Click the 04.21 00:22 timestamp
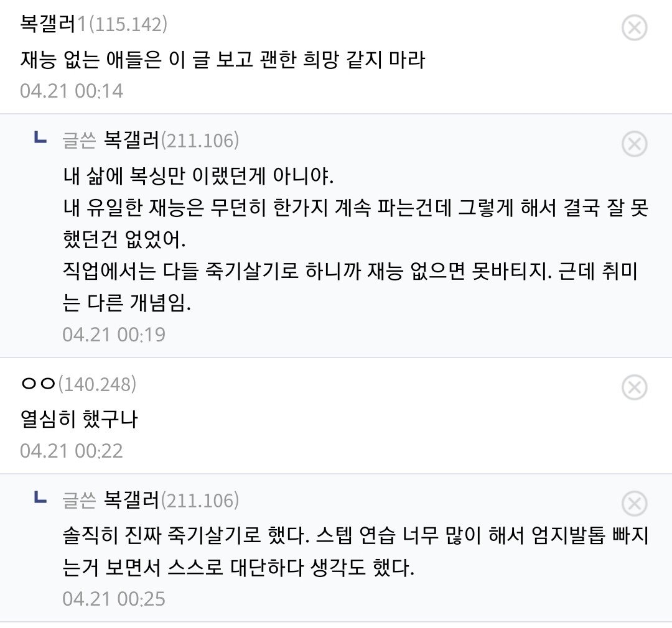Viewport: 672px width, 628px height. click(72, 450)
